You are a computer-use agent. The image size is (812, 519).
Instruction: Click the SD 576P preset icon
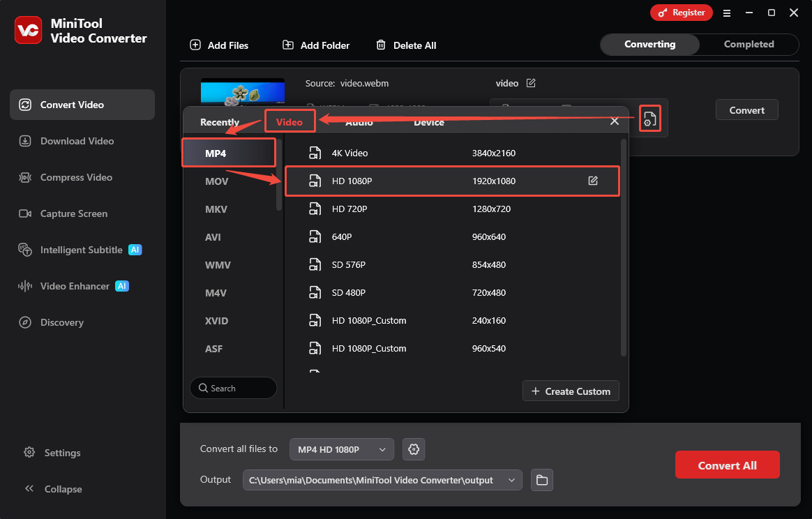point(315,264)
